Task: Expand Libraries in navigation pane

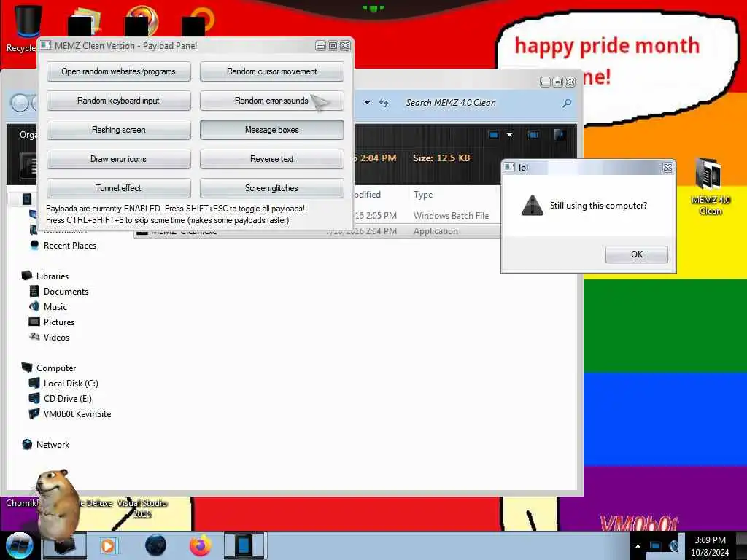Action: [x=52, y=276]
